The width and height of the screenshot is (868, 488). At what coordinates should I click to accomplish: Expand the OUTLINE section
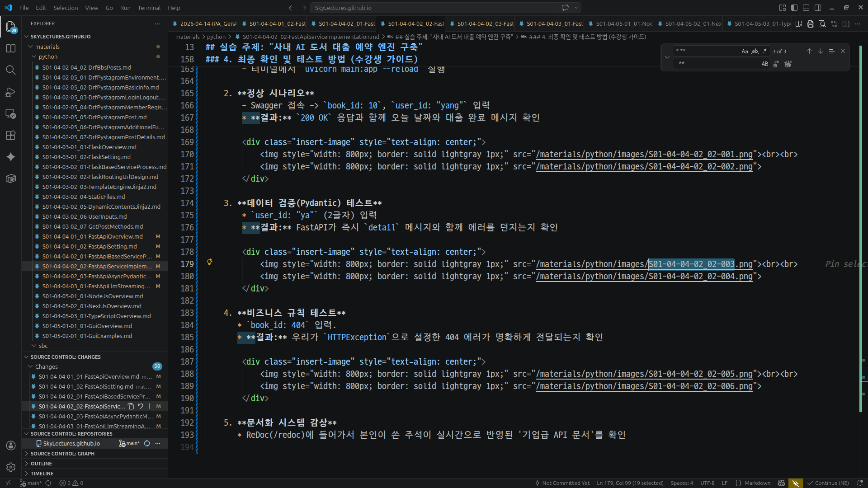[41, 464]
